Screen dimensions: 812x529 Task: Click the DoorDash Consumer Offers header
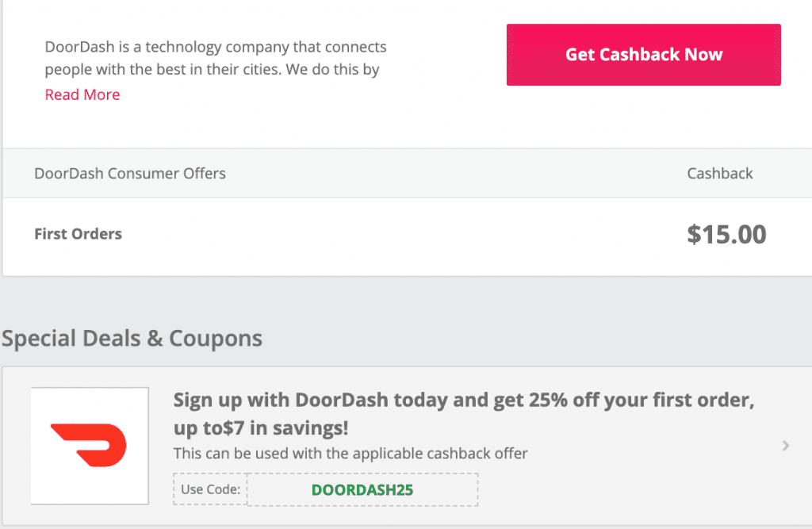click(130, 174)
